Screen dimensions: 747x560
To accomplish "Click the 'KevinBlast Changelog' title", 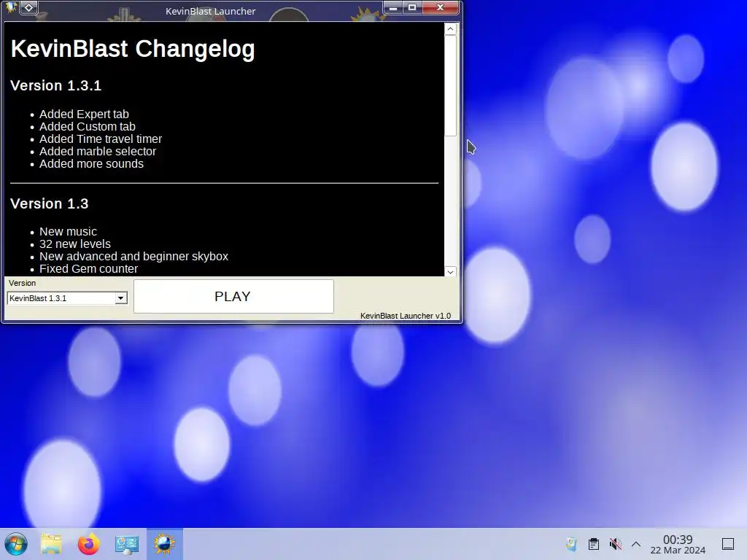I will tap(133, 49).
